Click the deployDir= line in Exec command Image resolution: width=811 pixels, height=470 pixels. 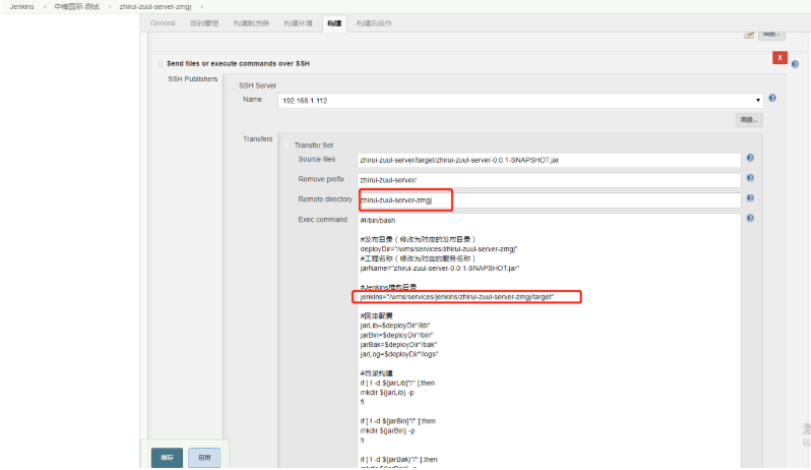pos(439,249)
